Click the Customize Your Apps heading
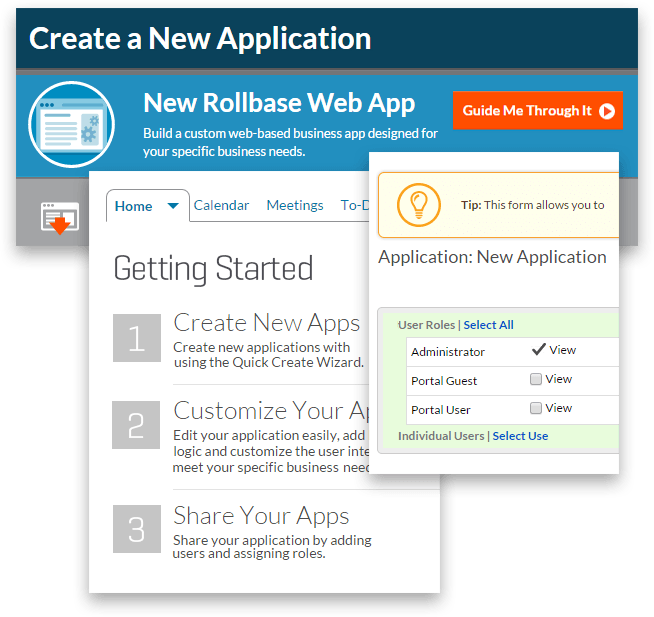Viewport: 654px width, 617px height. (x=271, y=410)
